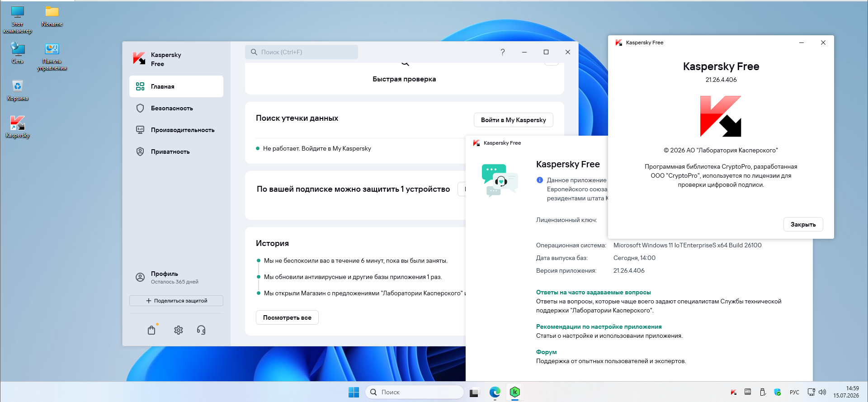
Task: Click the history entry "Мы обновили антивирусные и другие базы"
Action: 353,277
